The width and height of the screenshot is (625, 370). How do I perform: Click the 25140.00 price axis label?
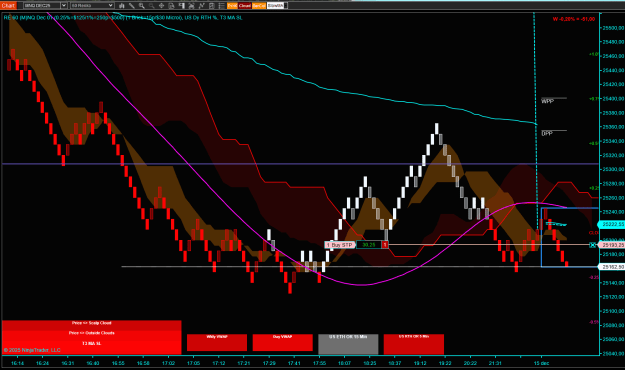point(613,283)
